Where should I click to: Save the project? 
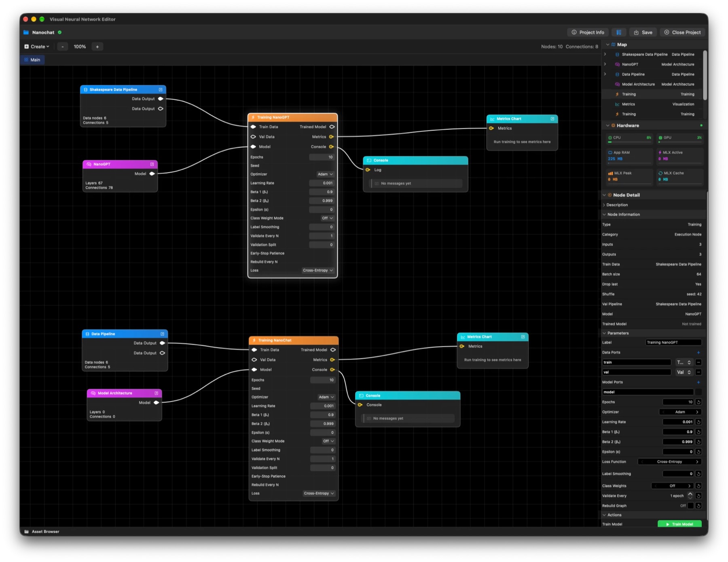(x=643, y=32)
